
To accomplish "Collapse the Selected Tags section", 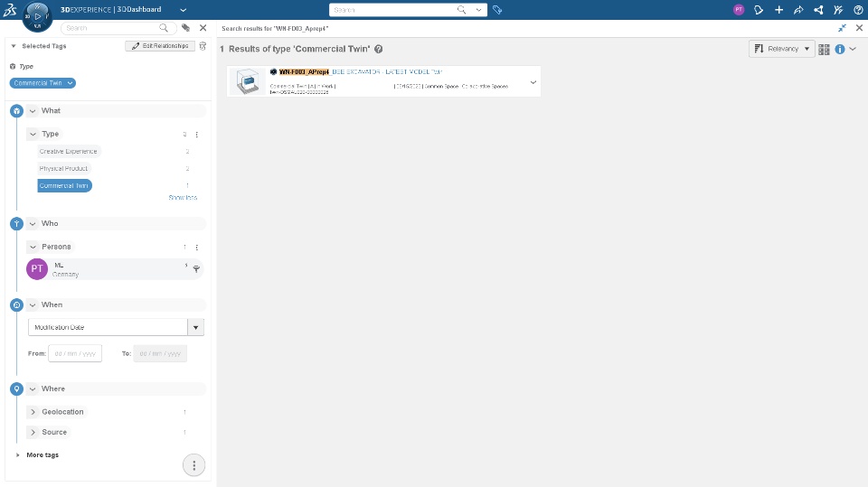I will tap(14, 46).
